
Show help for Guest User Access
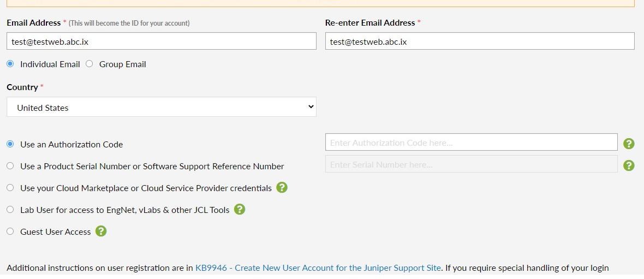click(x=101, y=231)
